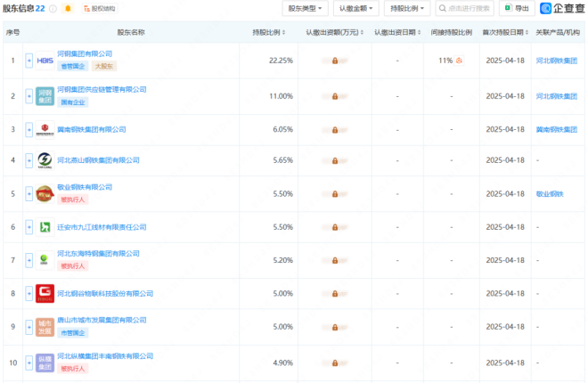This screenshot has height=383, width=588.
Task: Click the lock icon in 敬业钢铁有限公司 row
Action: click(335, 193)
